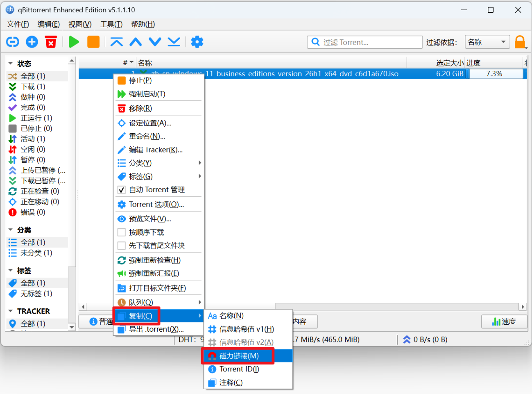Copy 名称(N) from submenu
This screenshot has height=394, width=532.
coord(248,316)
